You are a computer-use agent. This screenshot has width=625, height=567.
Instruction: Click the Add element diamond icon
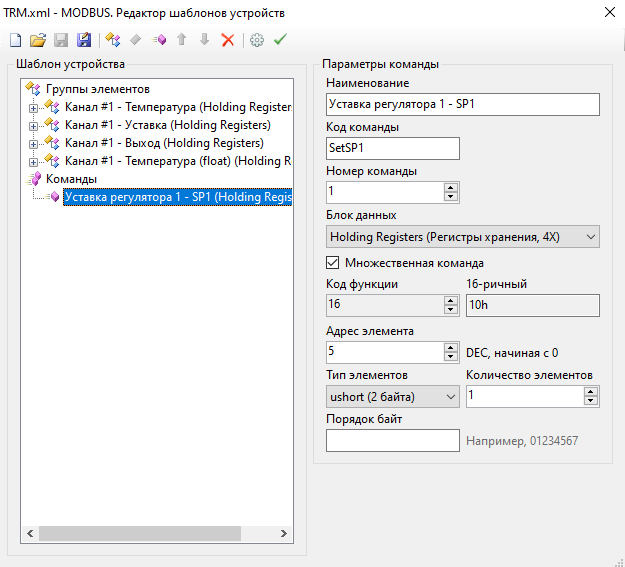tap(136, 40)
